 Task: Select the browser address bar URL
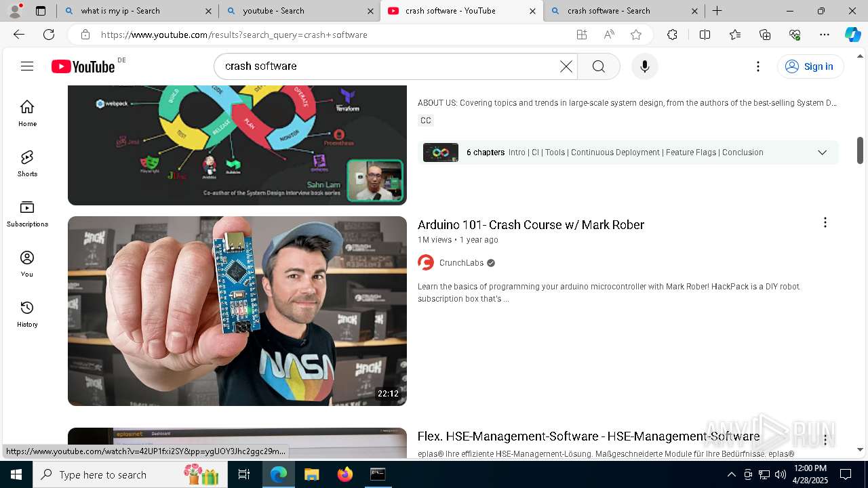click(234, 35)
